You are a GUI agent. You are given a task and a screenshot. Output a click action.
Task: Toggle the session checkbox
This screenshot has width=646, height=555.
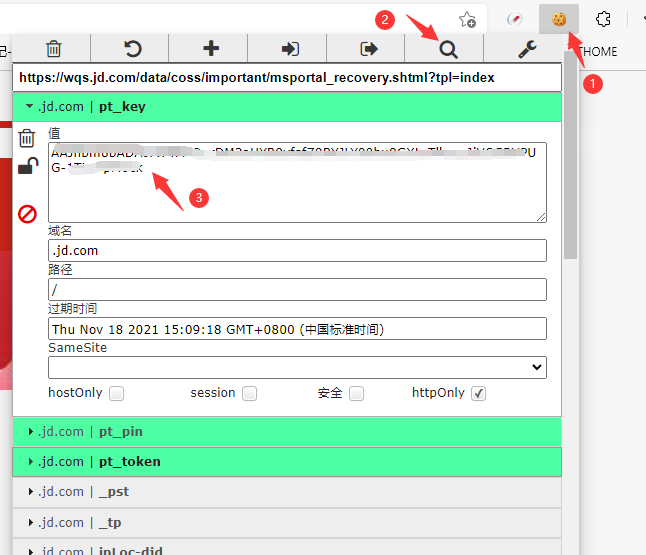point(249,393)
